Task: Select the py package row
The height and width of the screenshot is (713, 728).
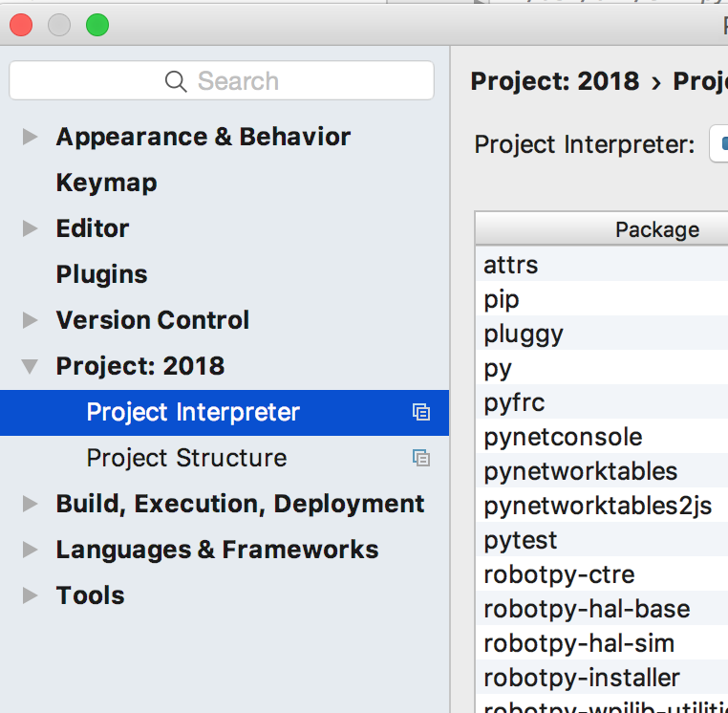Action: click(602, 367)
